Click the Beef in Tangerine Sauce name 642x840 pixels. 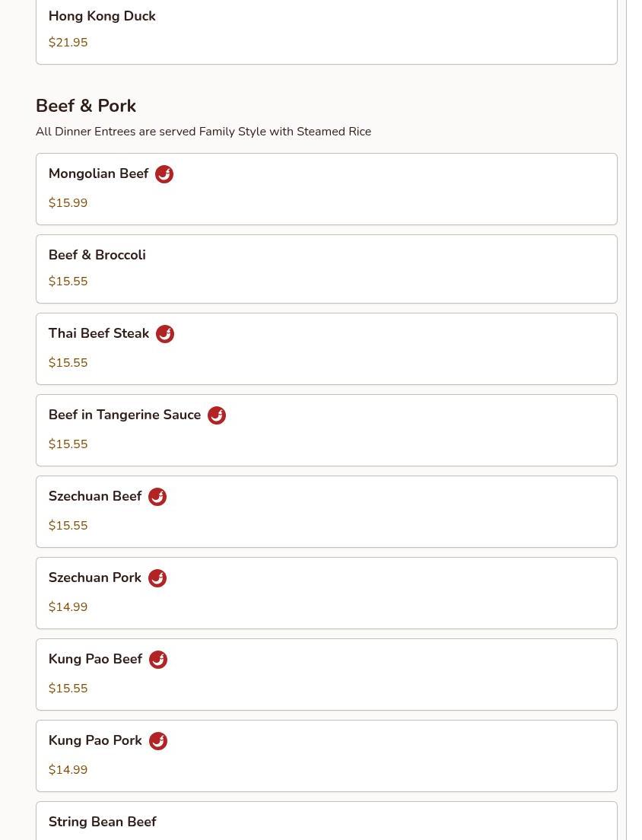point(125,415)
